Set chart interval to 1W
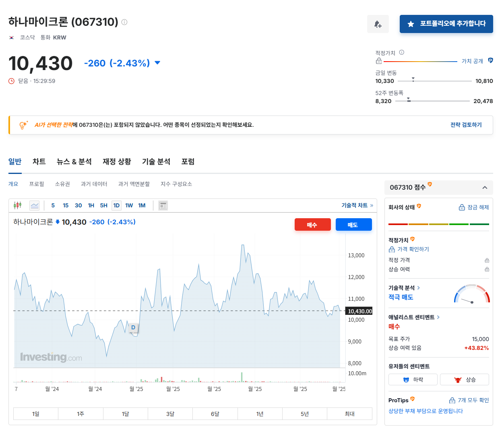Screen dimensions: 504x428 pyautogui.click(x=129, y=205)
